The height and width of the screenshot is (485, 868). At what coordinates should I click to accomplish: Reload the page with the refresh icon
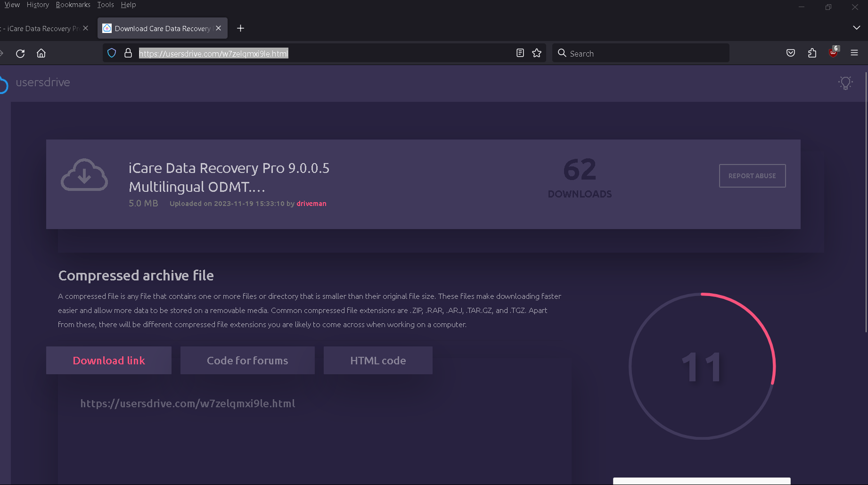(20, 53)
